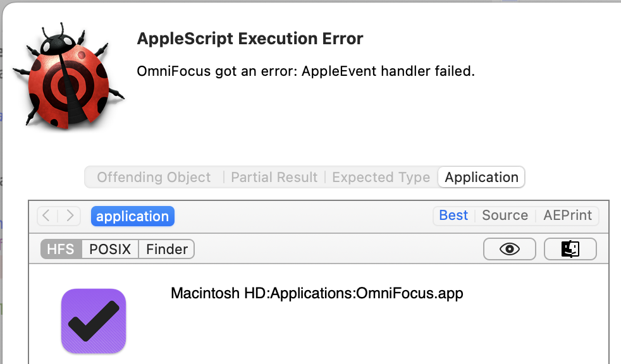This screenshot has height=364, width=621.
Task: Go back with left chevron arrow
Action: [x=47, y=216]
